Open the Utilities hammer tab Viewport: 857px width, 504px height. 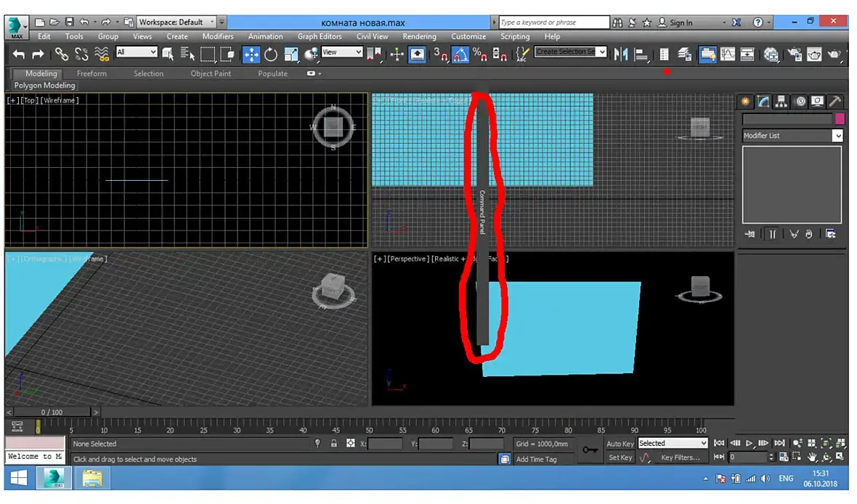coord(834,102)
